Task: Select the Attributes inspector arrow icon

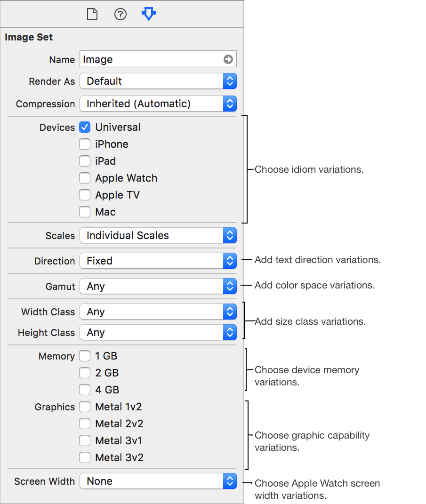Action: point(149,15)
